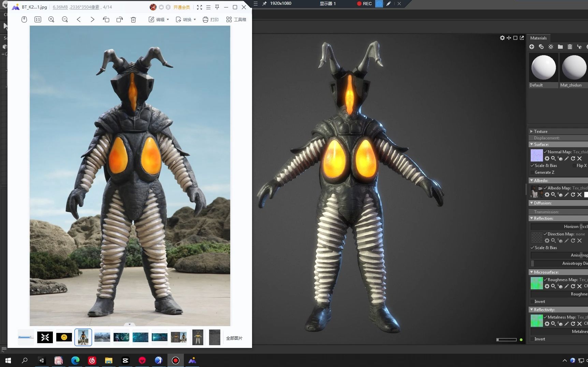
Task: Open the 转换 dropdown in viewer
Action: (x=186, y=19)
